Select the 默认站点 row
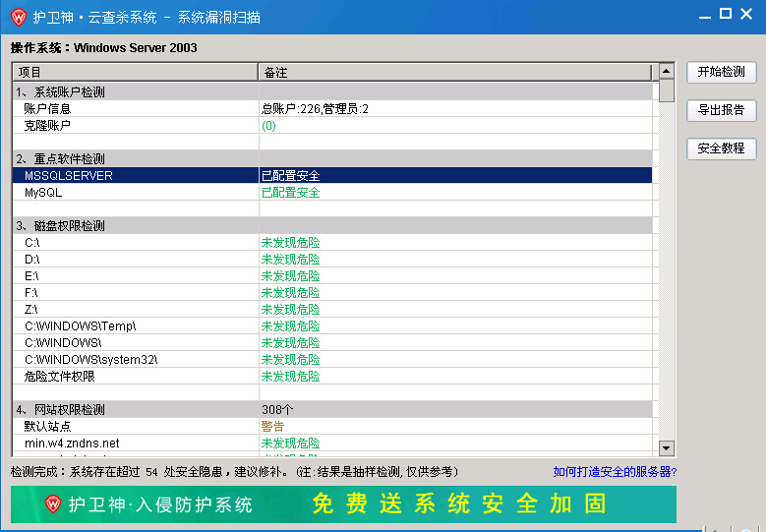766x532 pixels. pyautogui.click(x=332, y=427)
